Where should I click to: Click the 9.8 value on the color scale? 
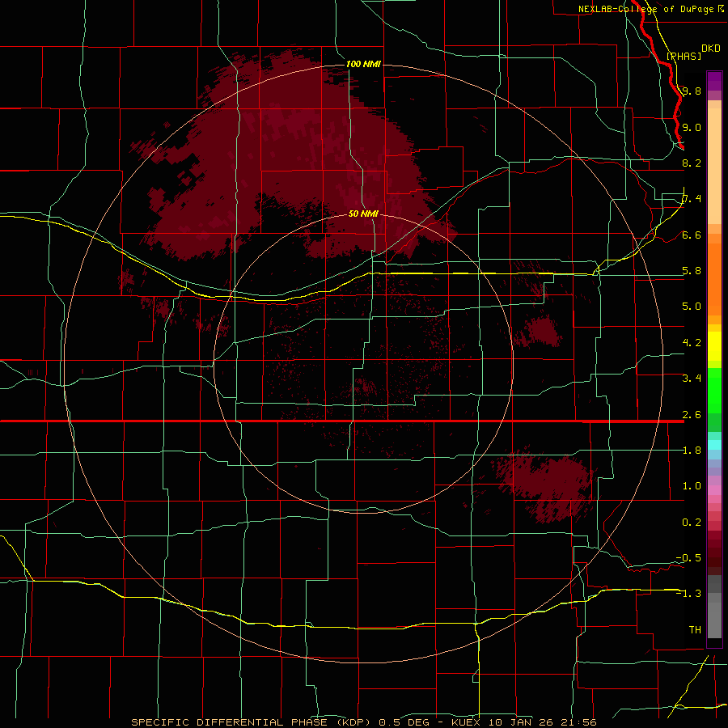(x=692, y=91)
